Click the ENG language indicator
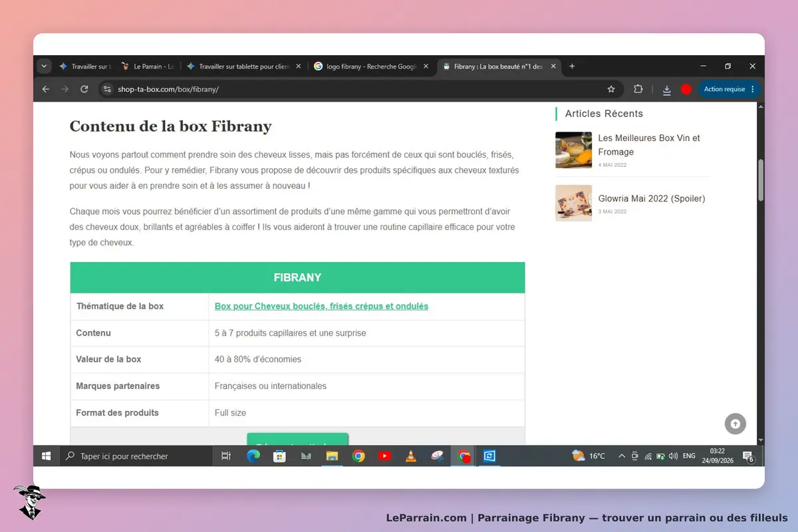Viewport: 798px width, 532px height. (x=689, y=456)
